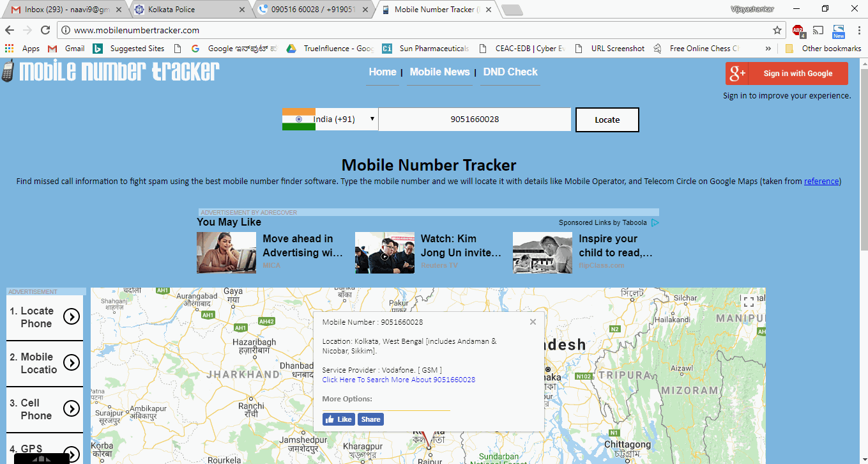
Task: Expand the India (+91) country dropdown
Action: click(x=330, y=120)
